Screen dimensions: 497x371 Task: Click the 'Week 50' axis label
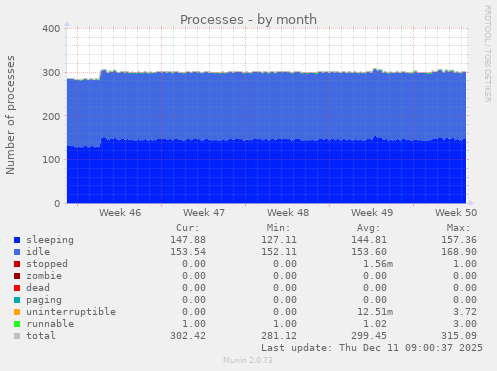pyautogui.click(x=456, y=213)
